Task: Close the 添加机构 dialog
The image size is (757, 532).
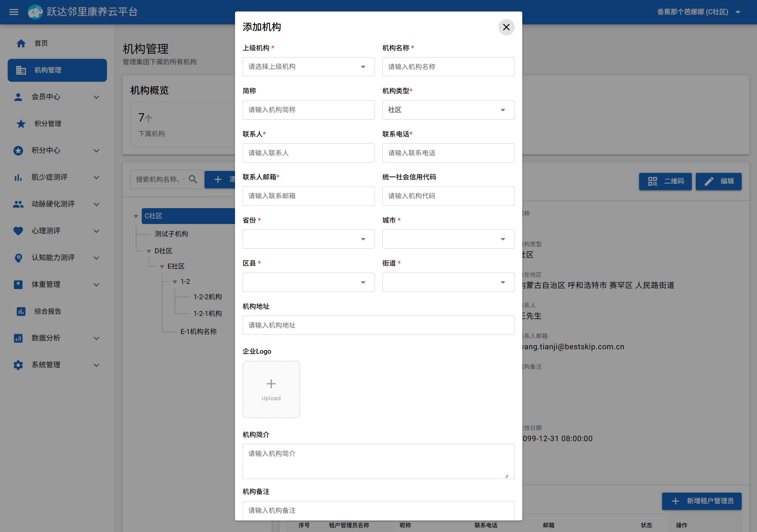Action: tap(506, 27)
